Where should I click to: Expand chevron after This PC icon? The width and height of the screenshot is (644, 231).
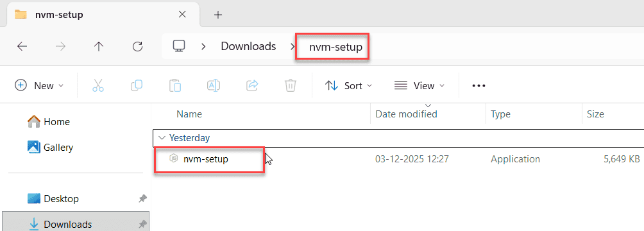tap(203, 46)
